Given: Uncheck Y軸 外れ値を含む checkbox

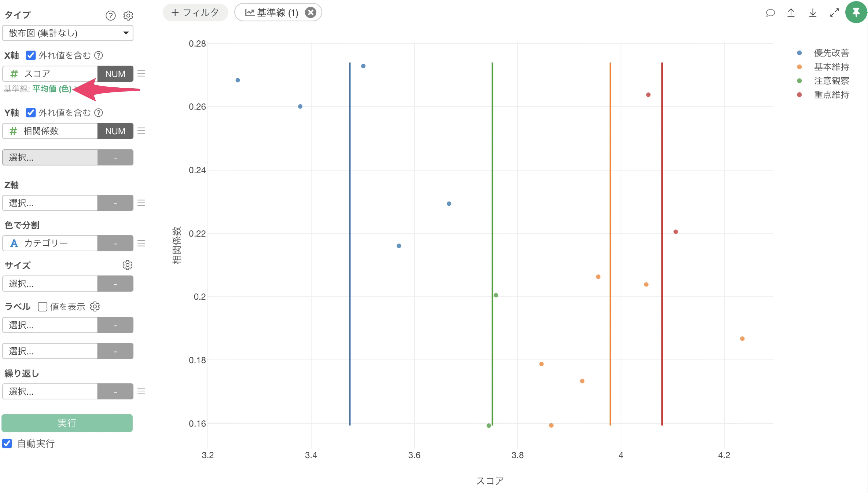Looking at the screenshot, I should point(31,113).
